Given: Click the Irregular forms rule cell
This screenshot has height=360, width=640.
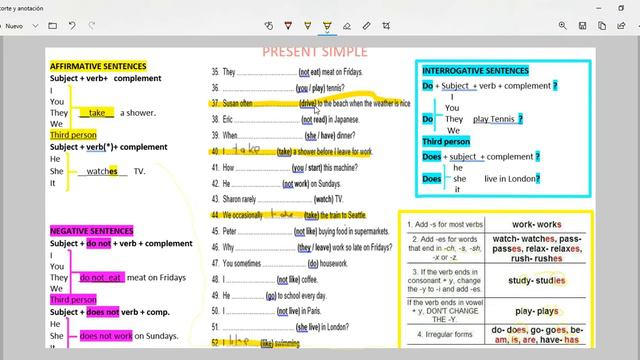Looking at the screenshot, I should (445, 334).
